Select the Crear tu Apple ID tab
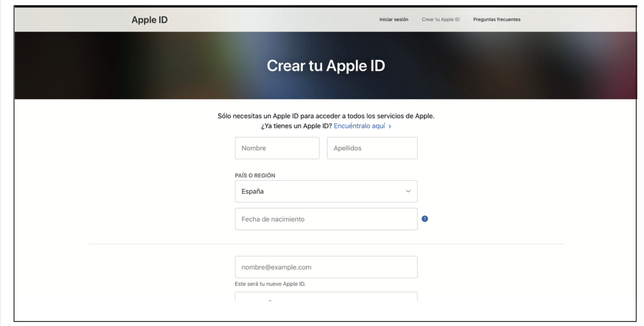 (x=441, y=20)
